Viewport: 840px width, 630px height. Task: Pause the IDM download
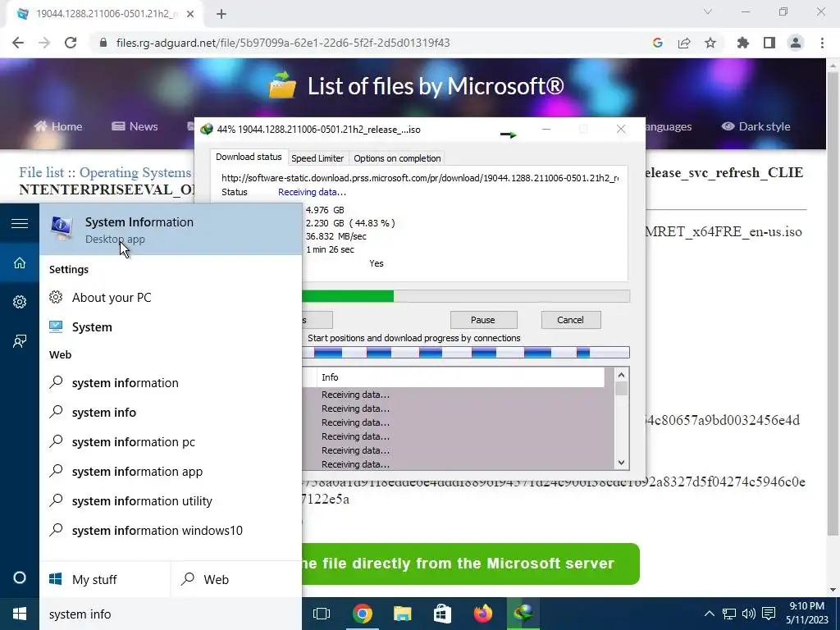483,320
